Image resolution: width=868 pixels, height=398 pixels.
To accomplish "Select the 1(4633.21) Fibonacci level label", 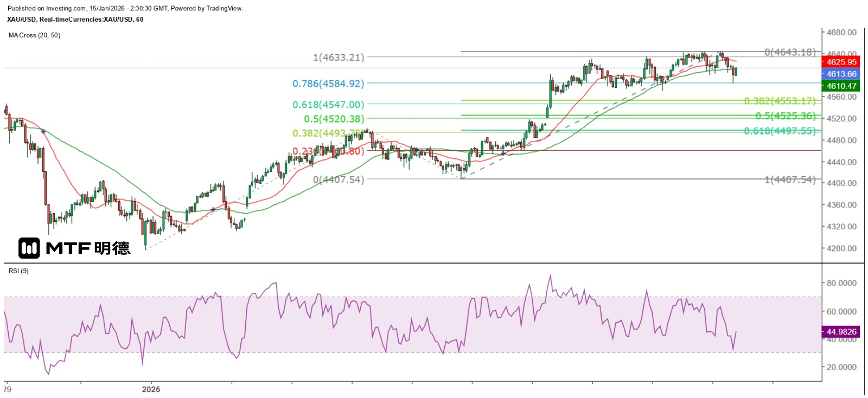I will 339,57.
